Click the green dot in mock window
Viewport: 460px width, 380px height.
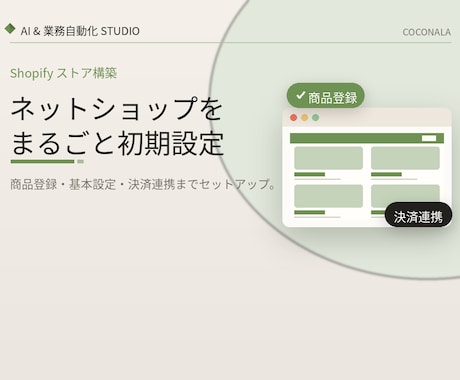(316, 118)
